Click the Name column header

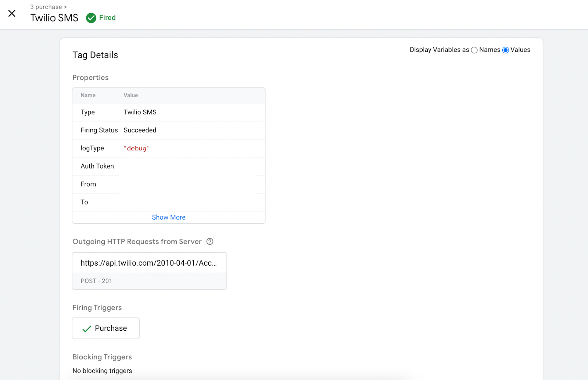88,95
